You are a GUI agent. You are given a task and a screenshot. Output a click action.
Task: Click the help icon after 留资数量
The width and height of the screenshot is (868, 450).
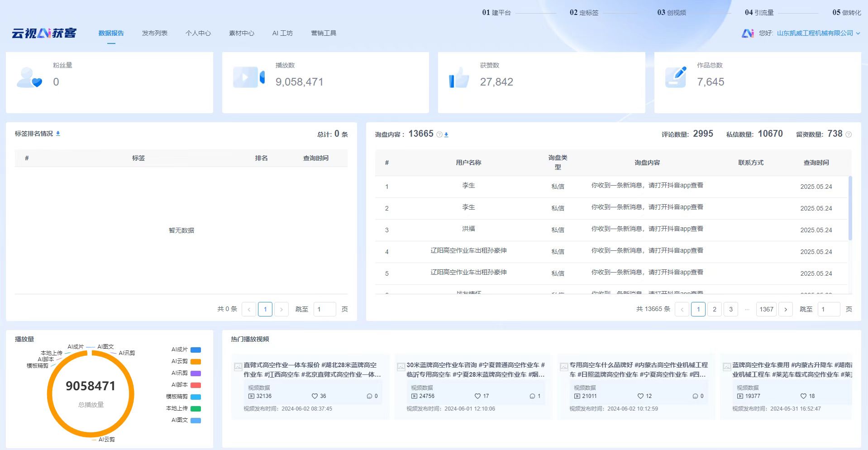click(x=849, y=134)
